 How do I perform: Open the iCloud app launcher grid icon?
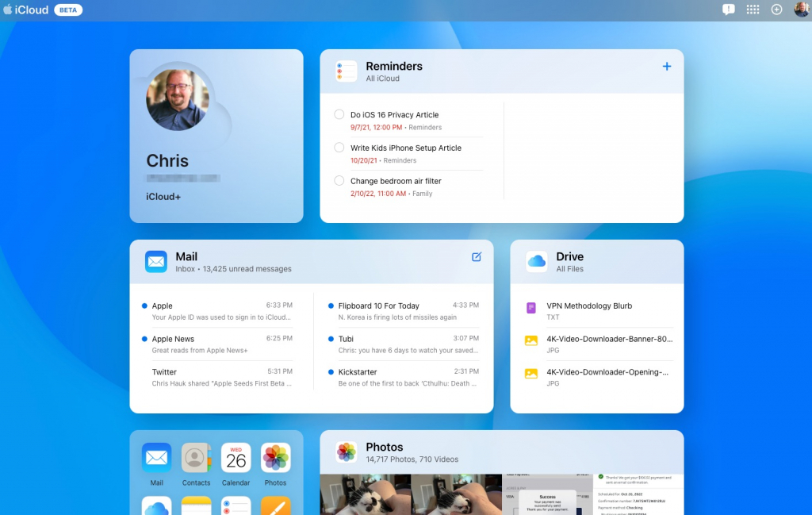[753, 10]
